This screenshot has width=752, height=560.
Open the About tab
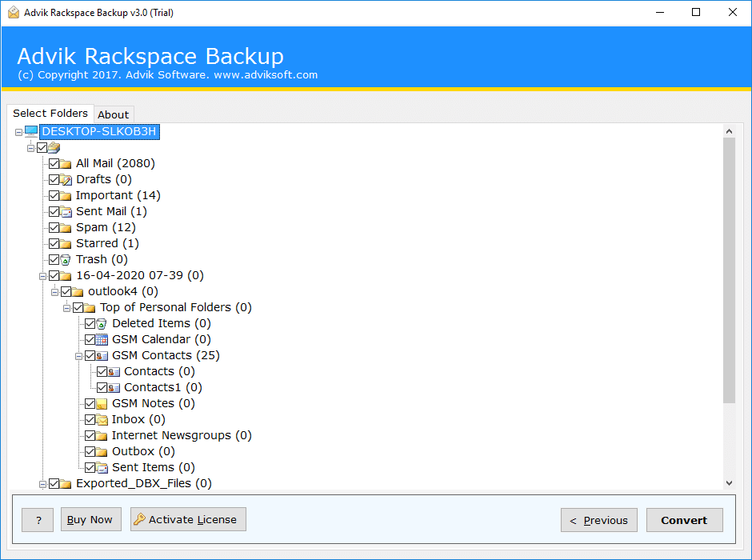(x=113, y=114)
